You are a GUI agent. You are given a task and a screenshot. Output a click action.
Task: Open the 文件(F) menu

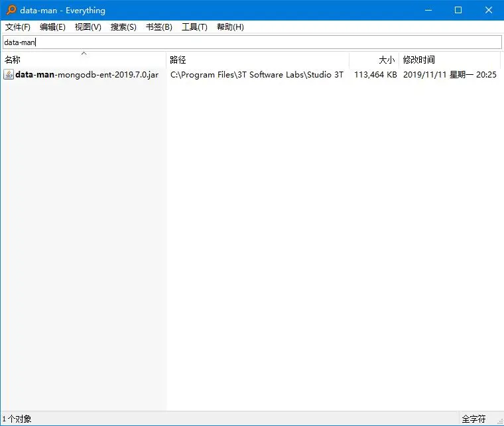(18, 27)
